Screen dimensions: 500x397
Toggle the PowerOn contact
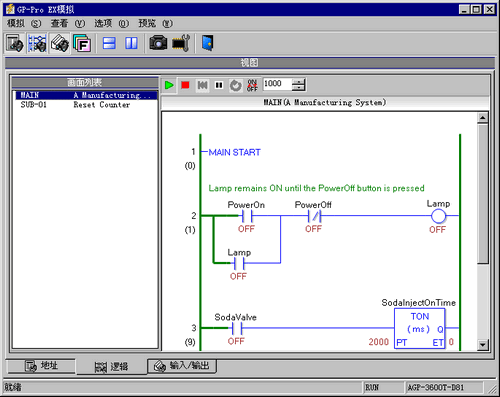246,216
